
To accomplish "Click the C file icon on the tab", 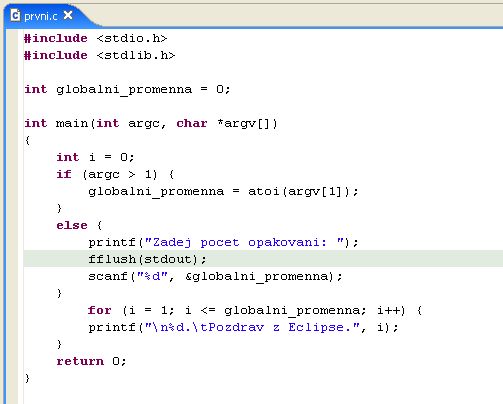I will point(15,15).
